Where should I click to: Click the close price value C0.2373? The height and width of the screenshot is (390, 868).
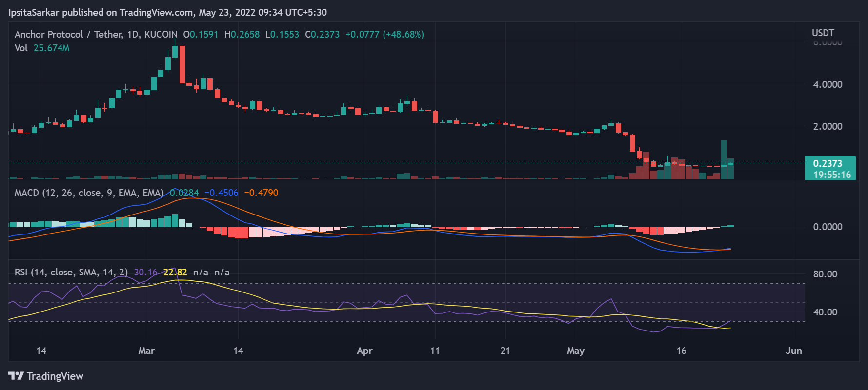[x=322, y=34]
